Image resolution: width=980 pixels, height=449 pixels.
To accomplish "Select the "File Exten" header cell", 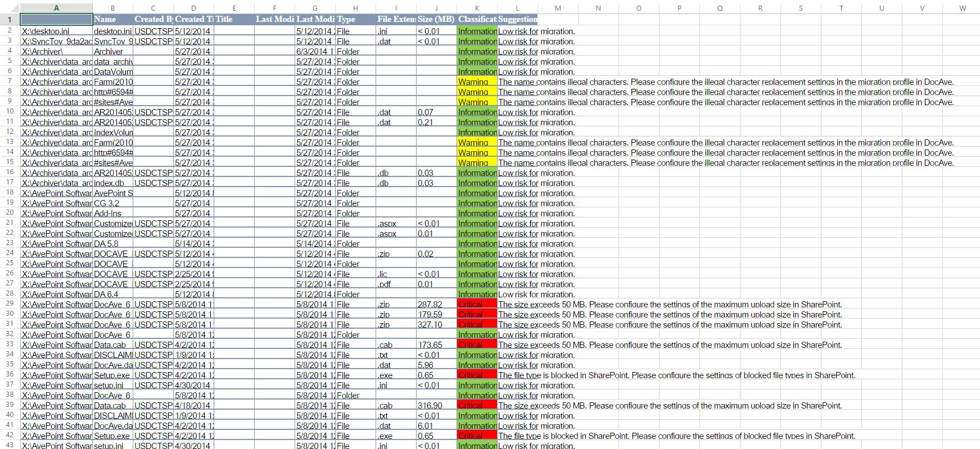I will 396,19.
